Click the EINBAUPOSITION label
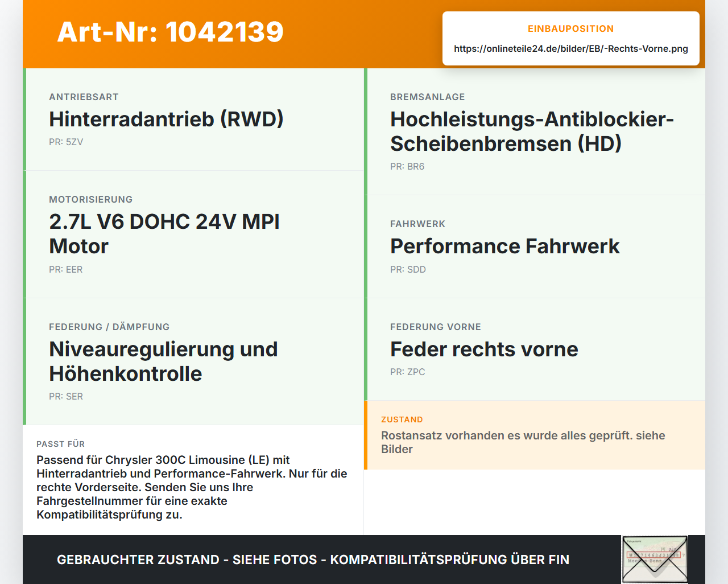This screenshot has height=584, width=728. click(571, 28)
